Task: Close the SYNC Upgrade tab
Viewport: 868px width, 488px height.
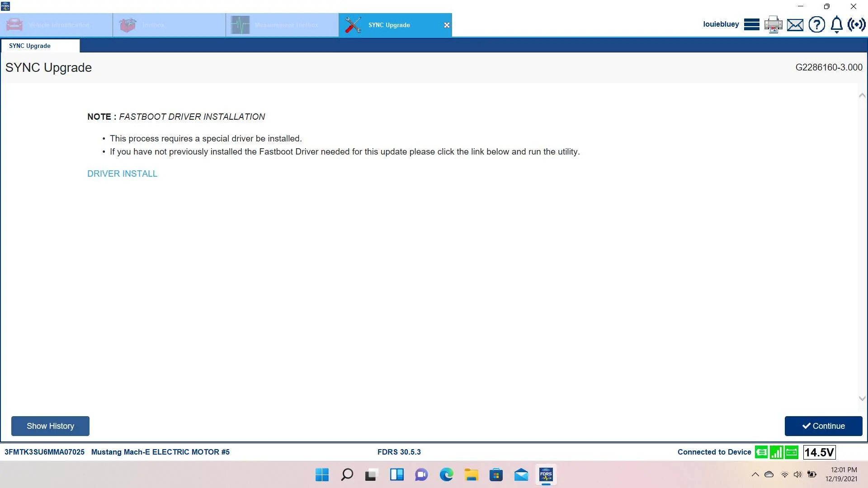Action: tap(447, 25)
